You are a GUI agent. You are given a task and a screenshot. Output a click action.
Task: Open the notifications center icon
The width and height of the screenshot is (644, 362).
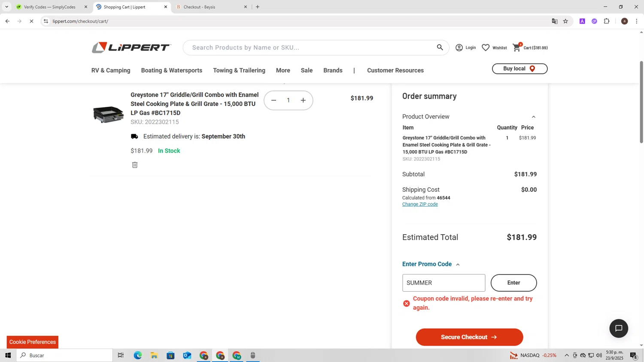pos(633,355)
